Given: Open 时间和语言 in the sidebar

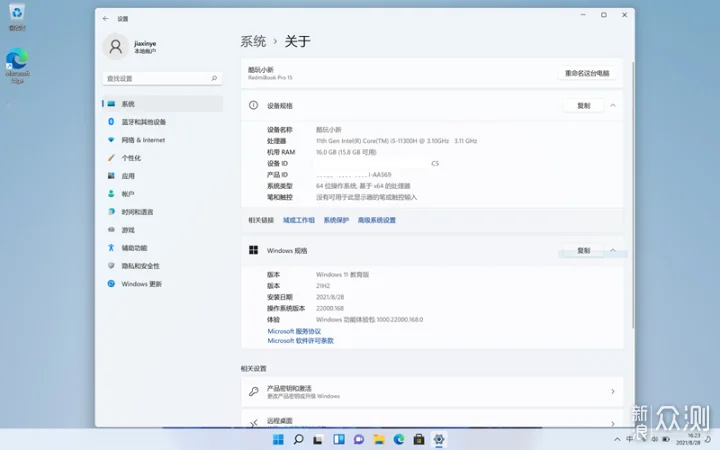Looking at the screenshot, I should click(162, 212).
